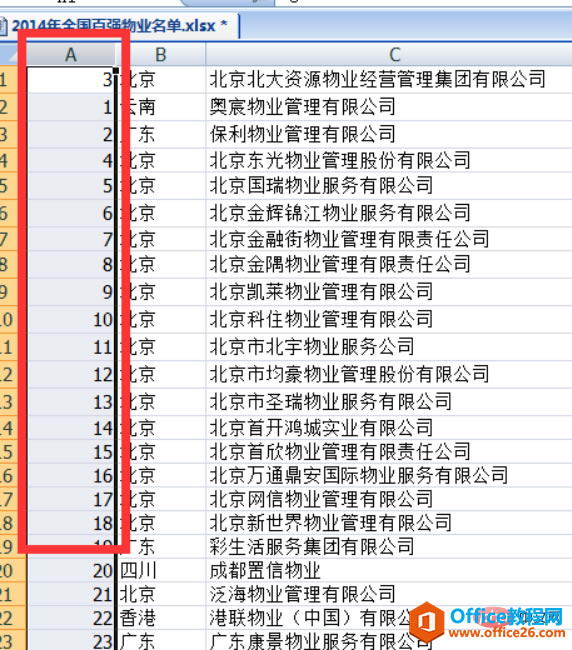Click cell 彩生活服务集团有限公司

point(389,546)
